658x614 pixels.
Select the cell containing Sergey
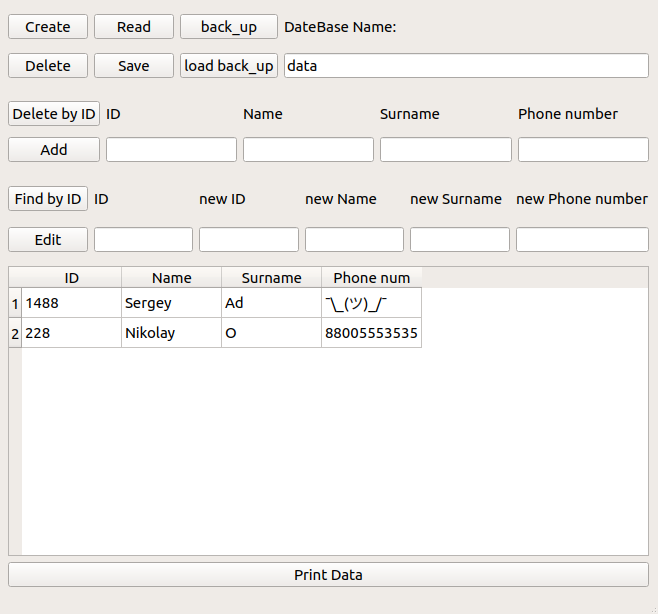(x=172, y=303)
